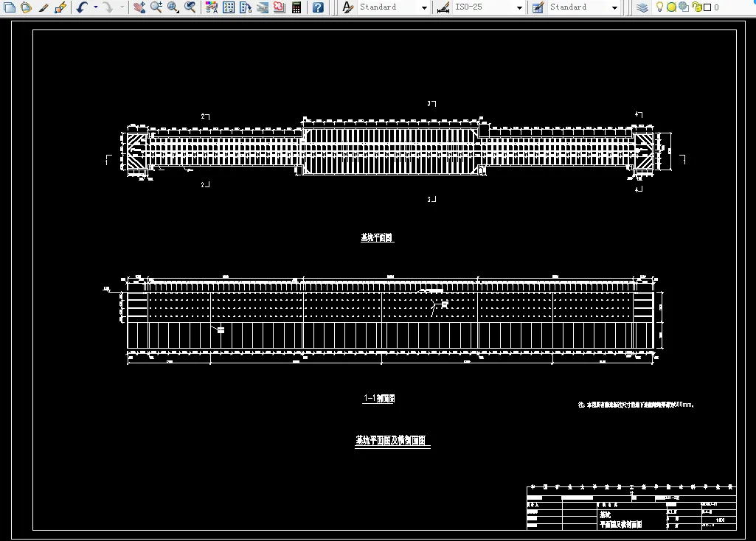The image size is (756, 541).
Task: Click the Undo arrow
Action: (83, 7)
